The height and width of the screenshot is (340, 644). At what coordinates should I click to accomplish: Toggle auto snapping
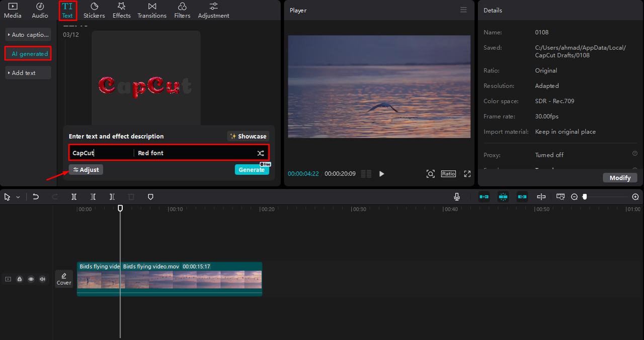(503, 197)
